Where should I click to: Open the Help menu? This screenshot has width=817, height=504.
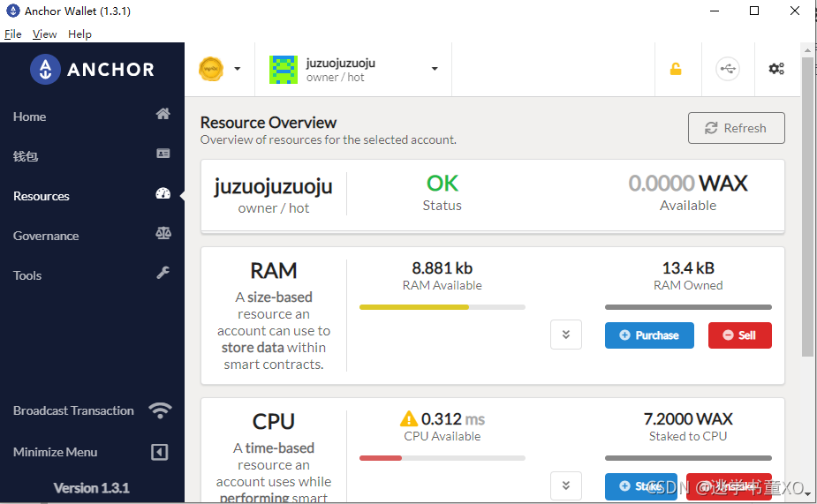click(x=79, y=34)
